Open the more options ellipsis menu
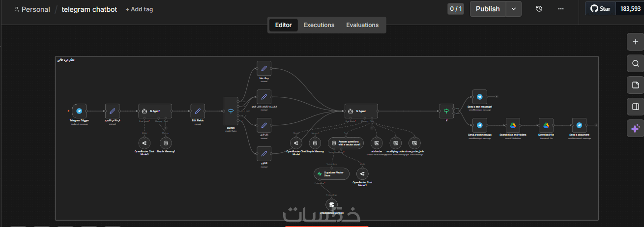This screenshot has width=644, height=227. [x=561, y=9]
